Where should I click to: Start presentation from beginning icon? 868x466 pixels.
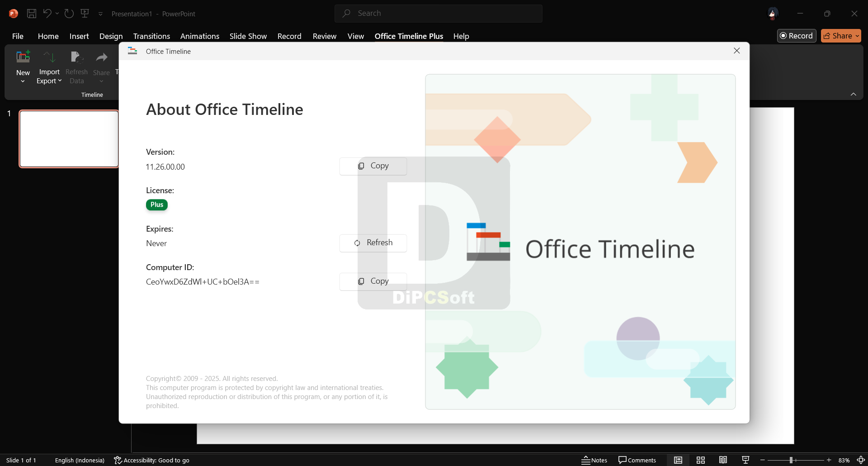click(x=85, y=14)
